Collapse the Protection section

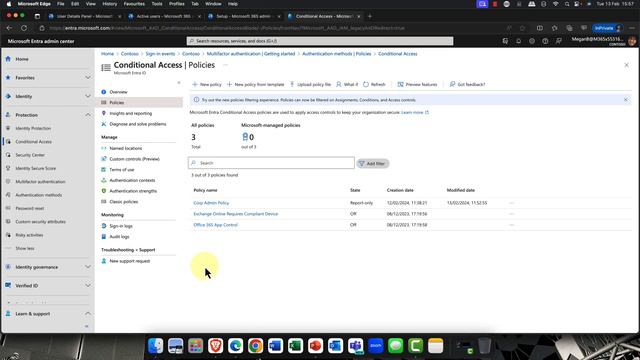pyautogui.click(x=88, y=115)
